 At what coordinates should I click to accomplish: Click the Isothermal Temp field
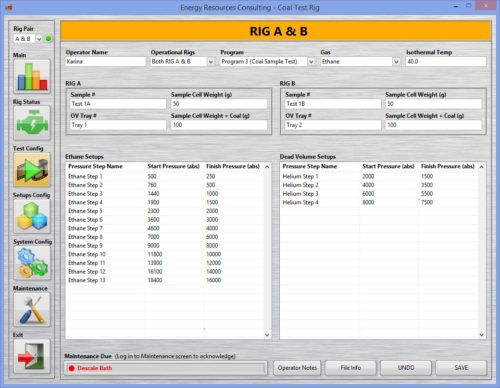pyautogui.click(x=446, y=62)
